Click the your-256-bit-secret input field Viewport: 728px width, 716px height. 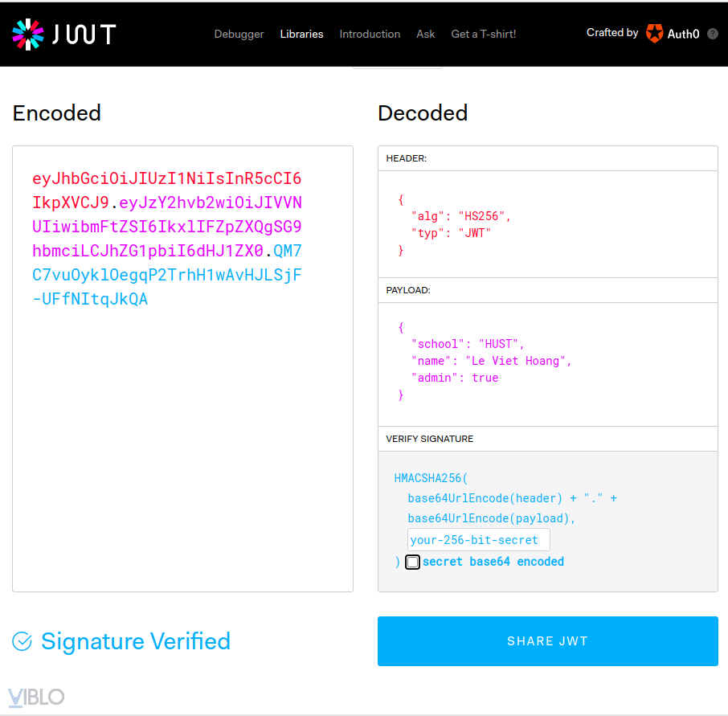pos(478,540)
